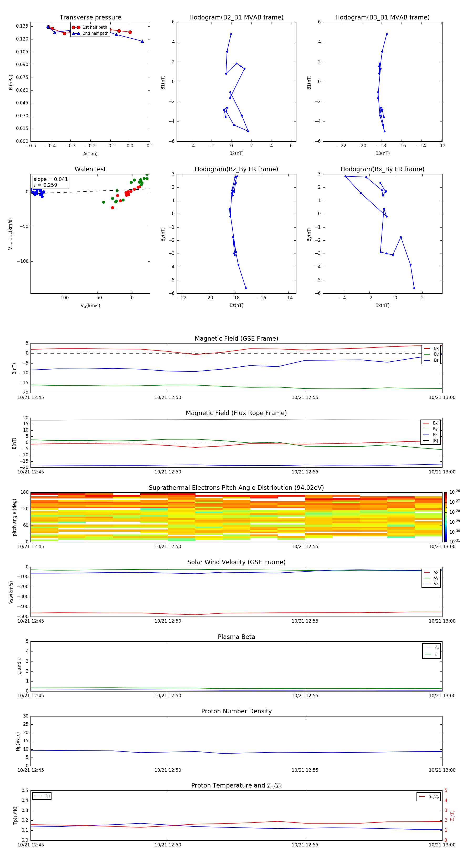Select the "Pt(nPa)" y-axis label

click(11, 82)
